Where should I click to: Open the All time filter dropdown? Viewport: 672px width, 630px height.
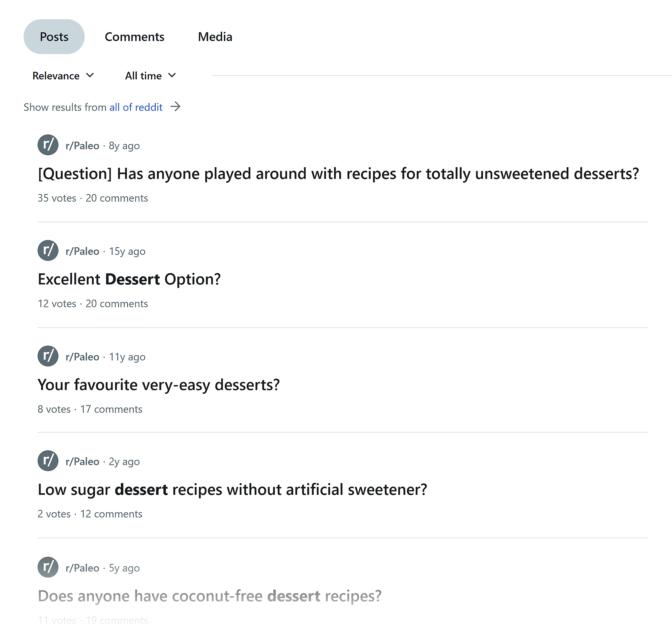[x=151, y=76]
